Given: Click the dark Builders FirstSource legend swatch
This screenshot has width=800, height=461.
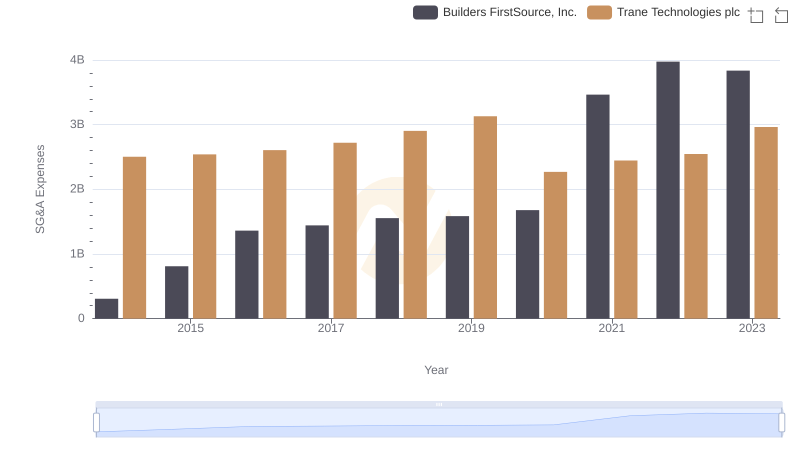Looking at the screenshot, I should (x=426, y=12).
